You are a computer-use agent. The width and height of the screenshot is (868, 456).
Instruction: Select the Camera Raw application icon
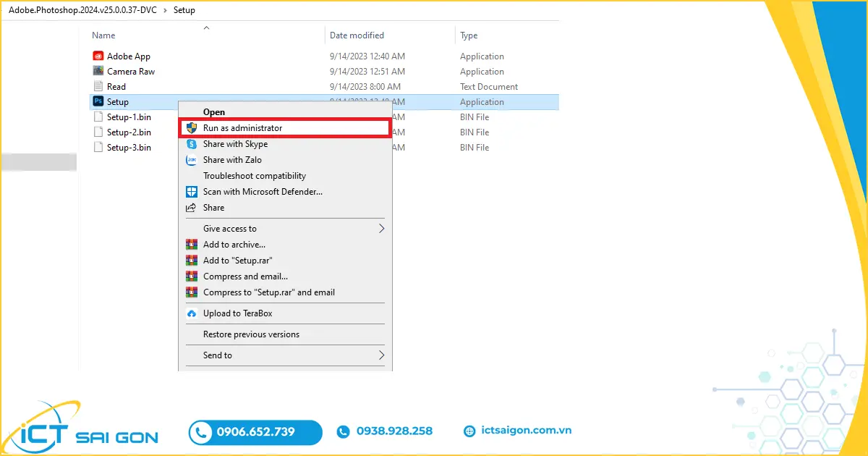(98, 72)
